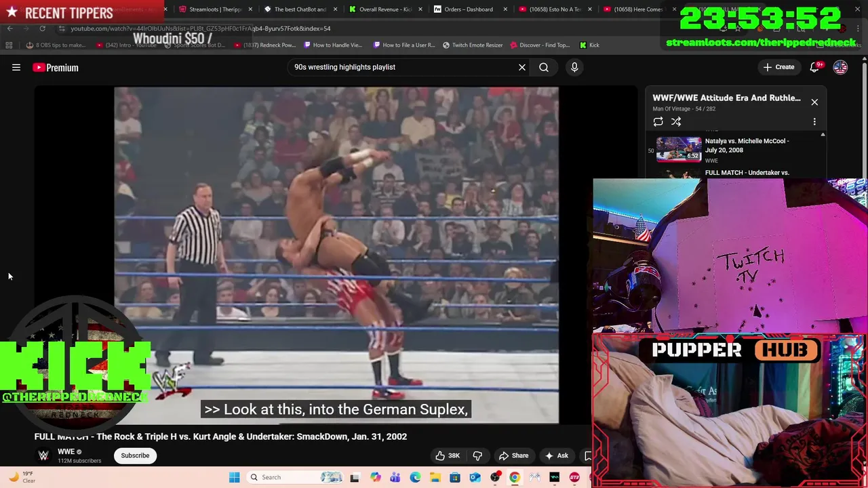Image resolution: width=868 pixels, height=488 pixels.
Task: Open Microsoft Store from the taskbar
Action: point(455,477)
